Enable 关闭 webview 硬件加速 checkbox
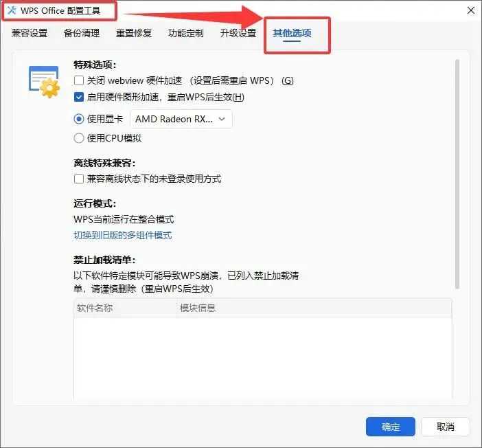 tap(79, 80)
